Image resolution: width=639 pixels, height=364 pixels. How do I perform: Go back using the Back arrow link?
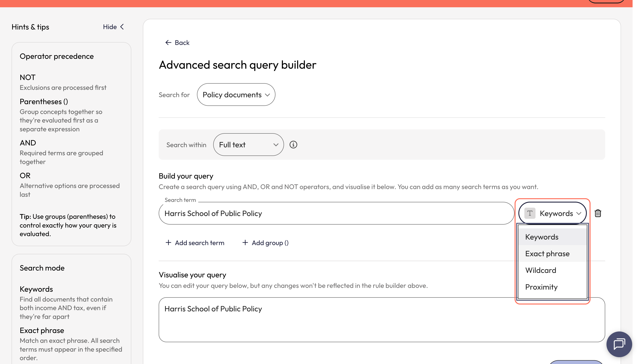pos(177,43)
